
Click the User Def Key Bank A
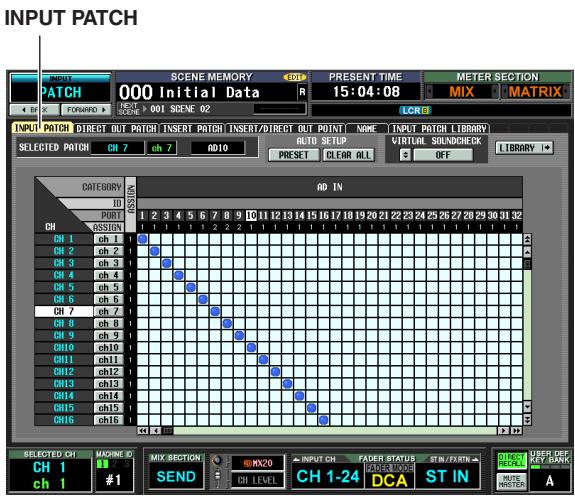point(549,480)
